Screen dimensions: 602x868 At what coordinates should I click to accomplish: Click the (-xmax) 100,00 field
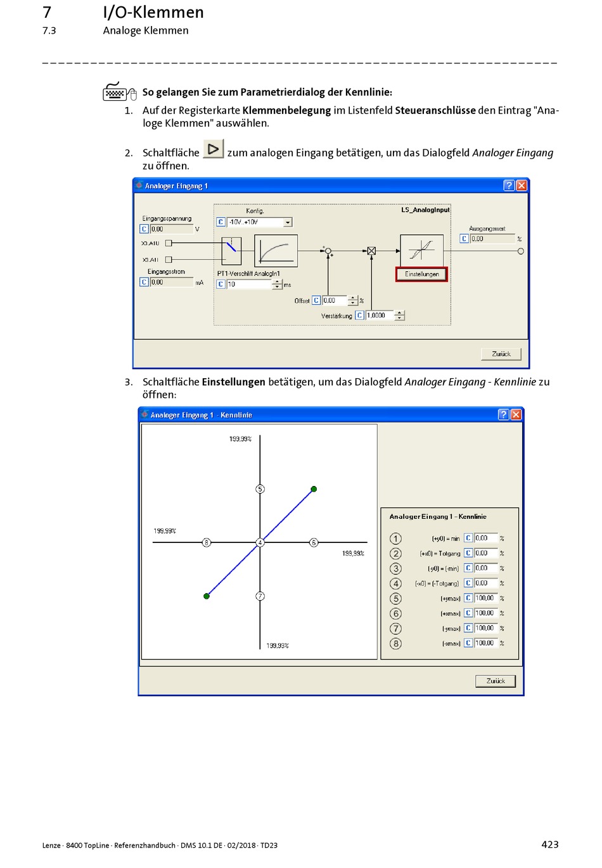pyautogui.click(x=486, y=642)
